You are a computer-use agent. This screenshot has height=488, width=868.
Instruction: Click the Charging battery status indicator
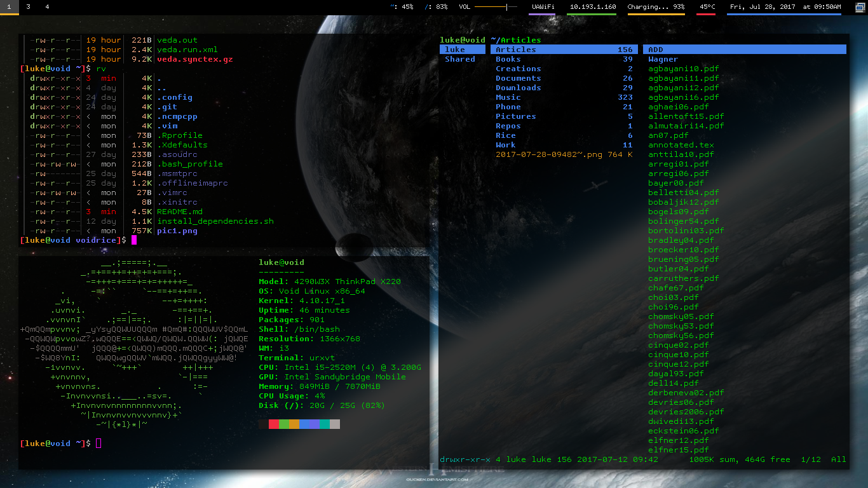[656, 7]
